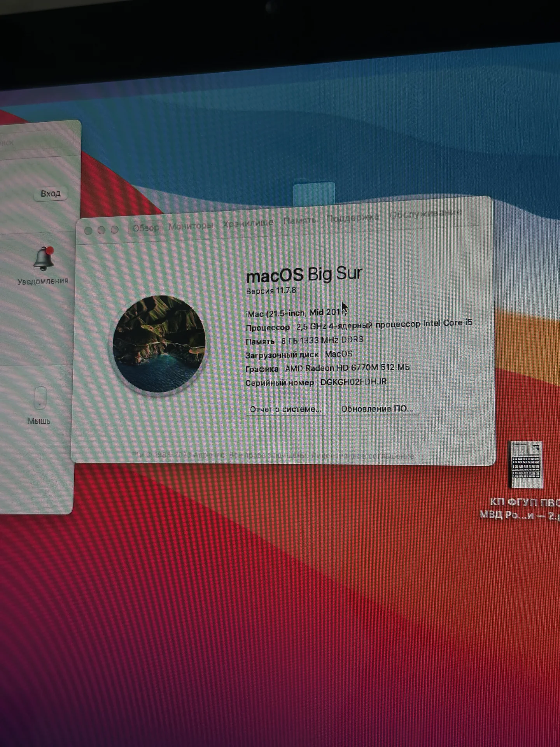Switch to the Хранилище tab
This screenshot has width=560, height=747.
click(248, 223)
